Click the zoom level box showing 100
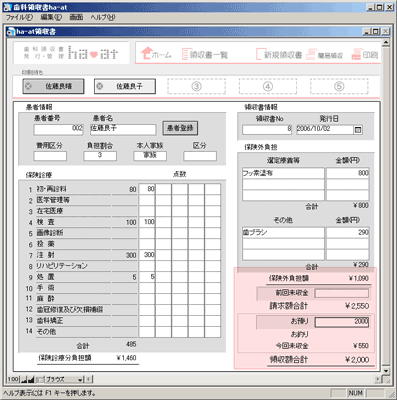Screen dimensions: 397x400 point(13,379)
